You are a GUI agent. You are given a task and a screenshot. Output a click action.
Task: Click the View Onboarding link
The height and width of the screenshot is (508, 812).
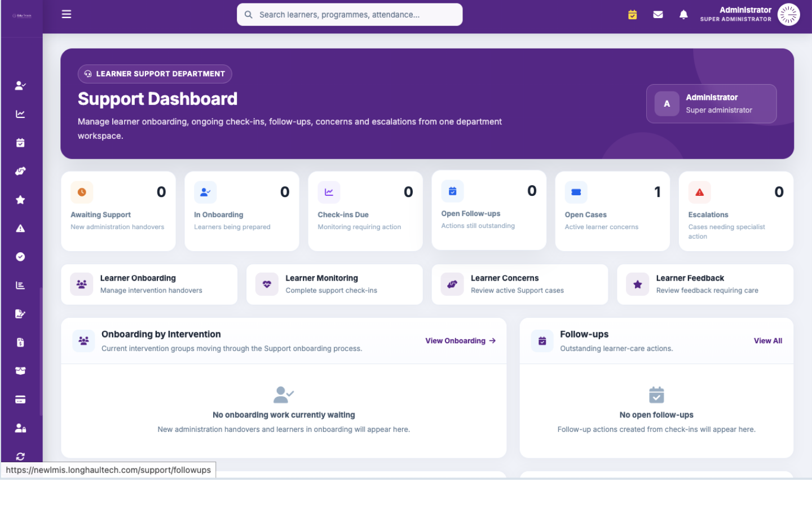pyautogui.click(x=461, y=341)
